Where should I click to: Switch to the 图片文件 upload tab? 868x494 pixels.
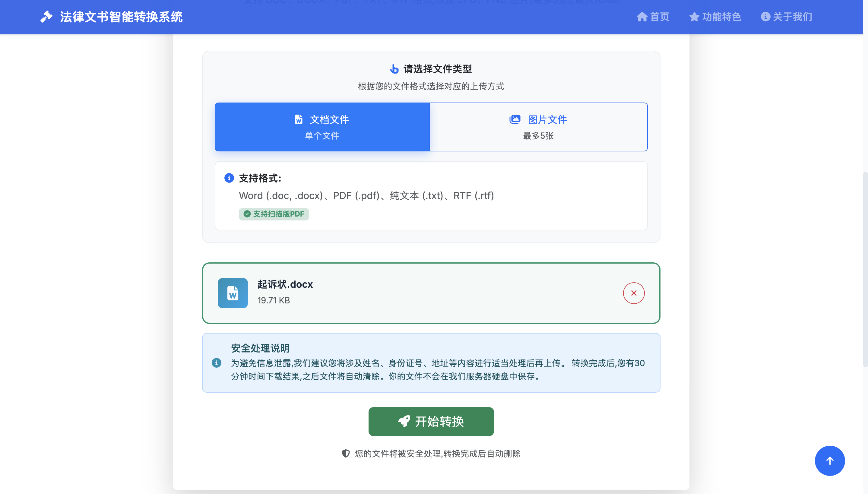pyautogui.click(x=538, y=127)
